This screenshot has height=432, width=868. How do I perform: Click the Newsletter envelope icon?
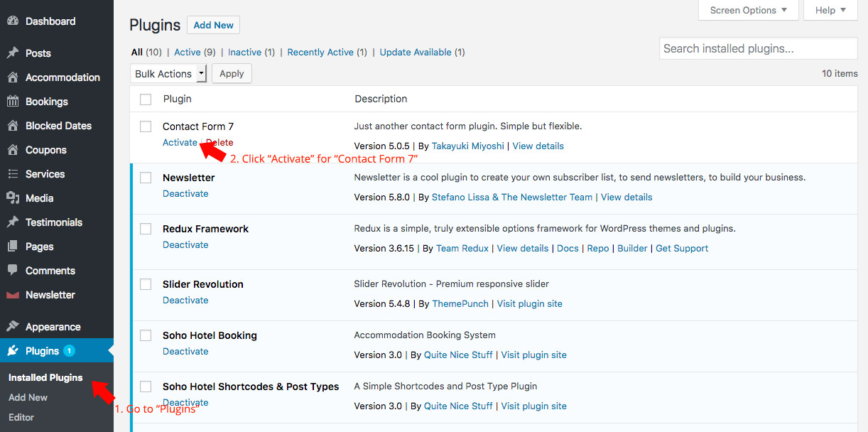[x=13, y=295]
